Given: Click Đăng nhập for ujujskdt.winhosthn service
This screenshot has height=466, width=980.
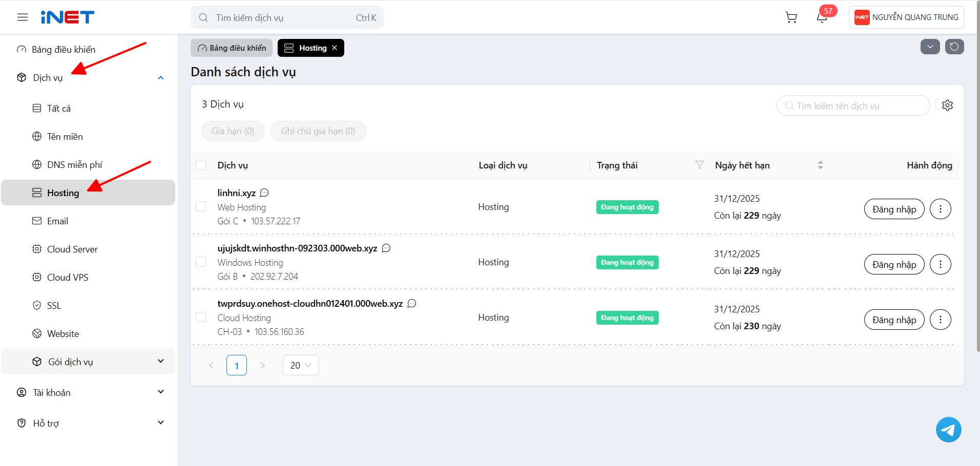Looking at the screenshot, I should (x=894, y=264).
